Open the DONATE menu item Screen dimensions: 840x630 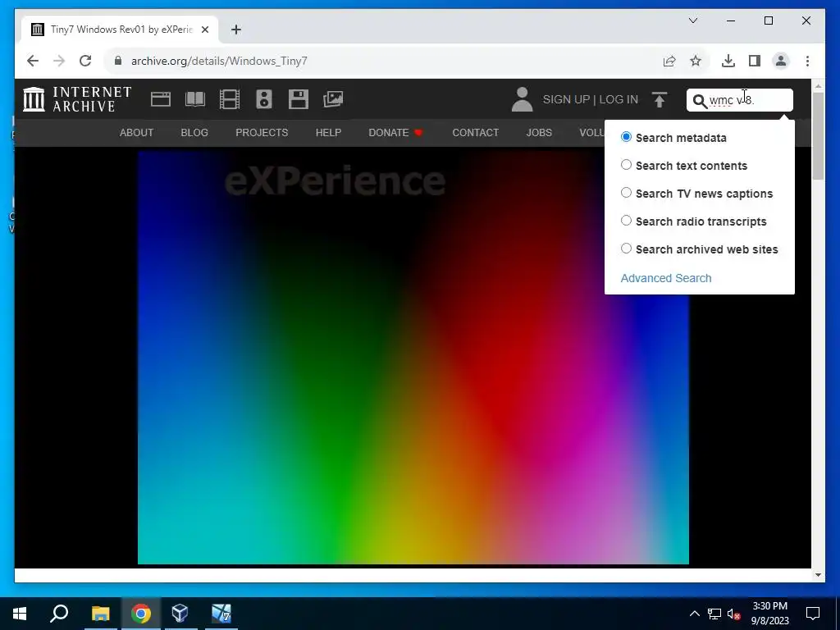[x=395, y=133]
